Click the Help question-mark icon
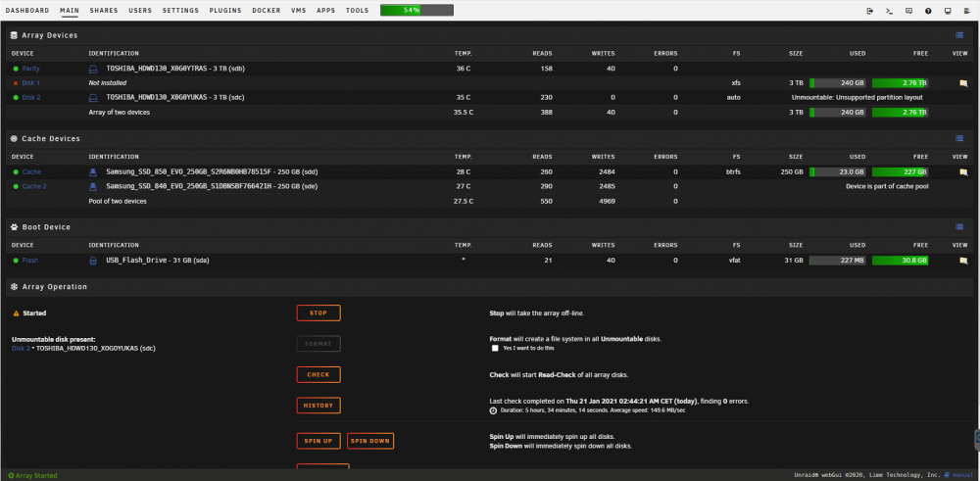The height and width of the screenshot is (481, 980). pos(928,11)
